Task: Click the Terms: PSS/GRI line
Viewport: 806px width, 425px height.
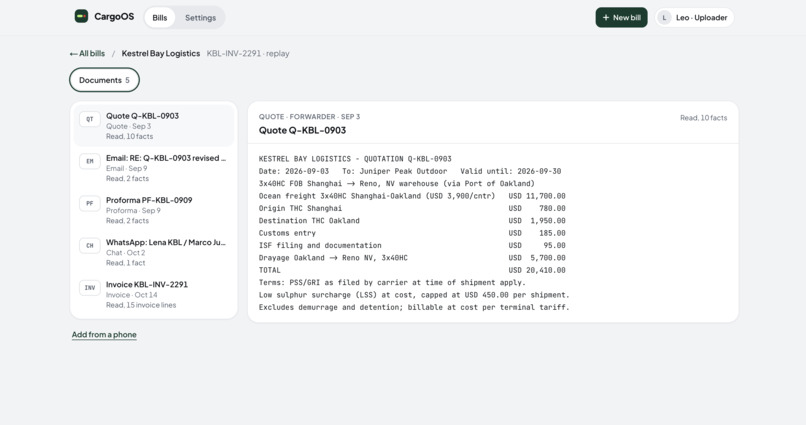Action: (392, 283)
